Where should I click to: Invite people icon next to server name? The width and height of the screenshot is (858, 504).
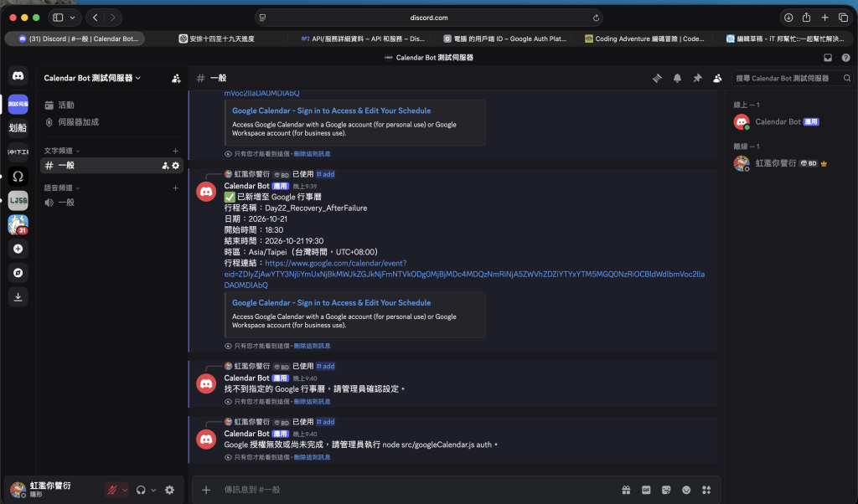point(176,79)
